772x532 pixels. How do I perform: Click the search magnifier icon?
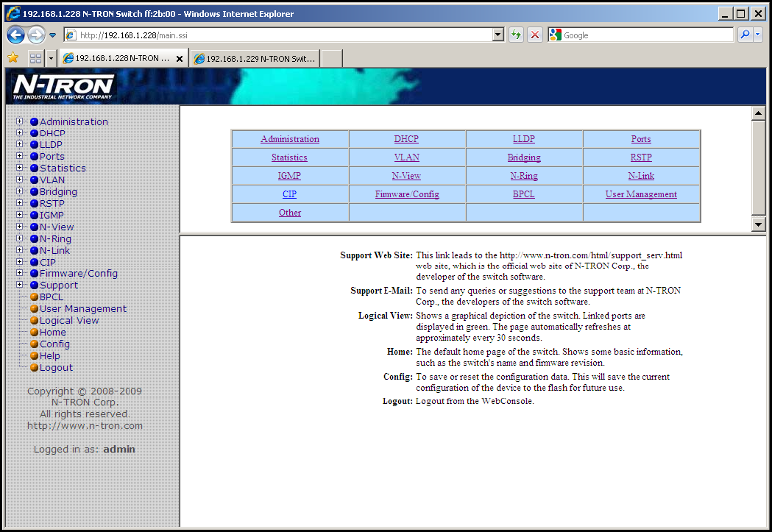pyautogui.click(x=746, y=35)
